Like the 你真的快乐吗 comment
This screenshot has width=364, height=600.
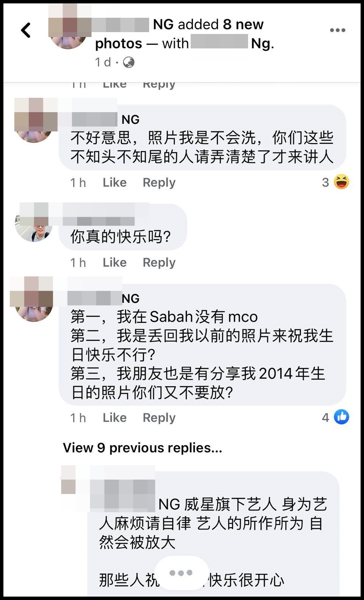(114, 262)
